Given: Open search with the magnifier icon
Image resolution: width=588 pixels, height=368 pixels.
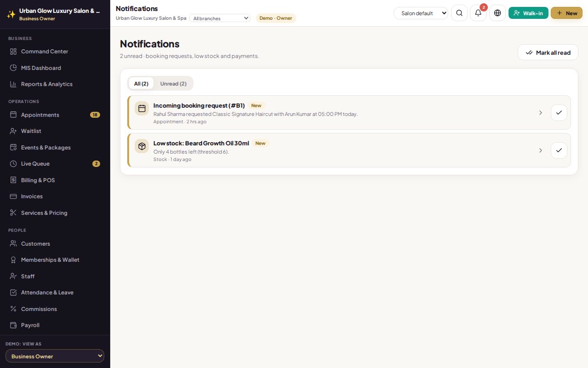Looking at the screenshot, I should [459, 13].
